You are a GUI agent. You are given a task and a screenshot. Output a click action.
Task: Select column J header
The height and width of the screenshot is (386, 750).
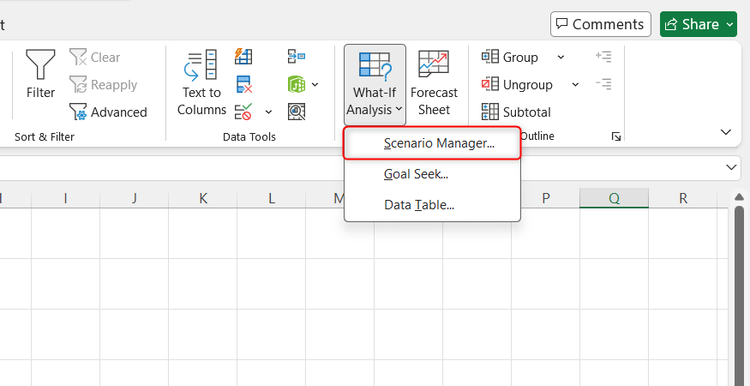coord(134,198)
